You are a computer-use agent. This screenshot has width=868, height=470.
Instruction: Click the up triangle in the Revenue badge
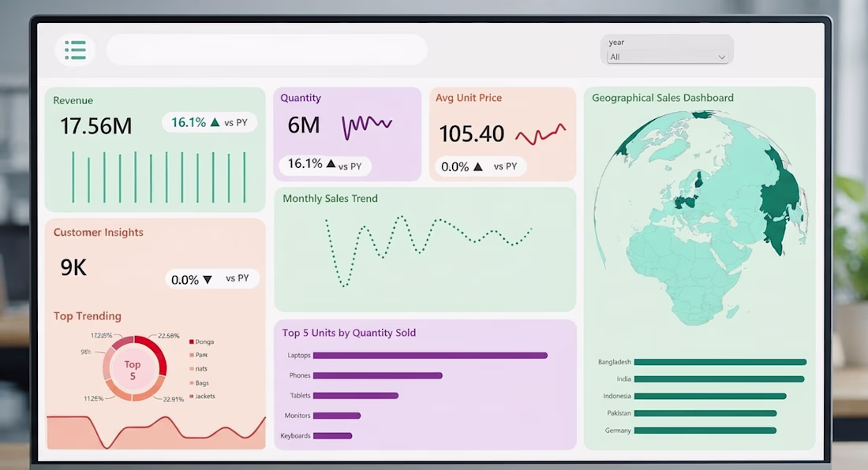coord(215,122)
